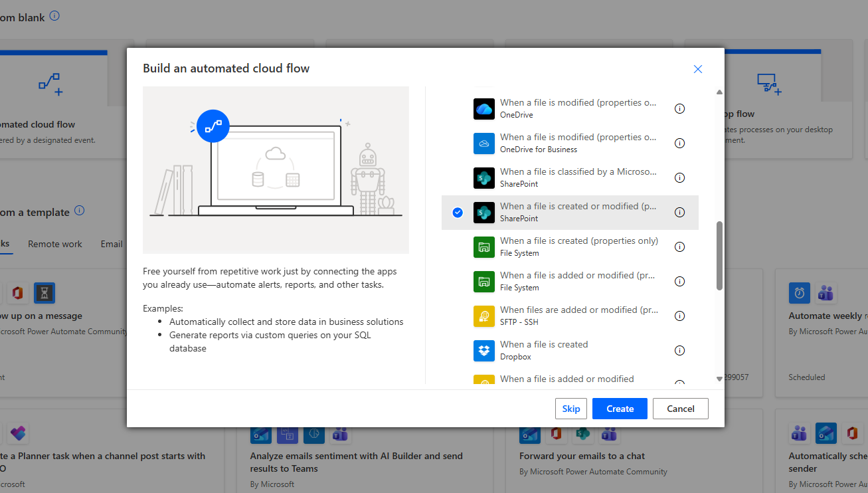Click the Create button

tap(619, 409)
